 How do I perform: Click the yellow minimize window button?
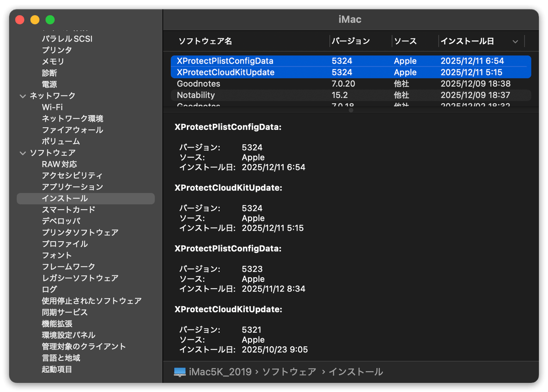[35, 20]
